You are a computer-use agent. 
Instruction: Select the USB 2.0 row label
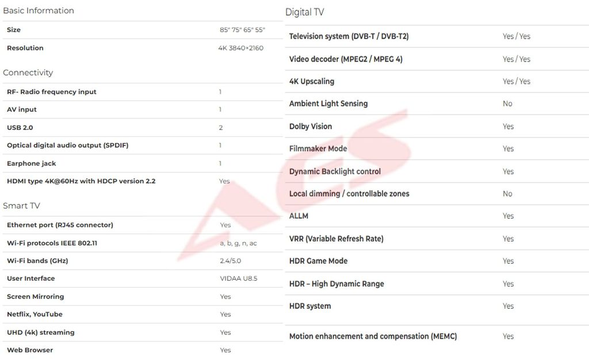20,127
